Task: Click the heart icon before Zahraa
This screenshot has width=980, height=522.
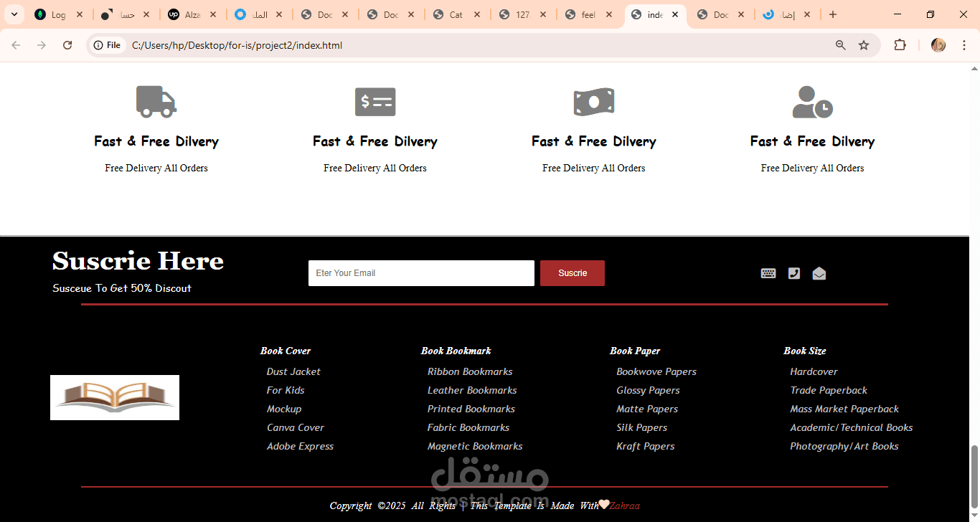Action: click(604, 504)
